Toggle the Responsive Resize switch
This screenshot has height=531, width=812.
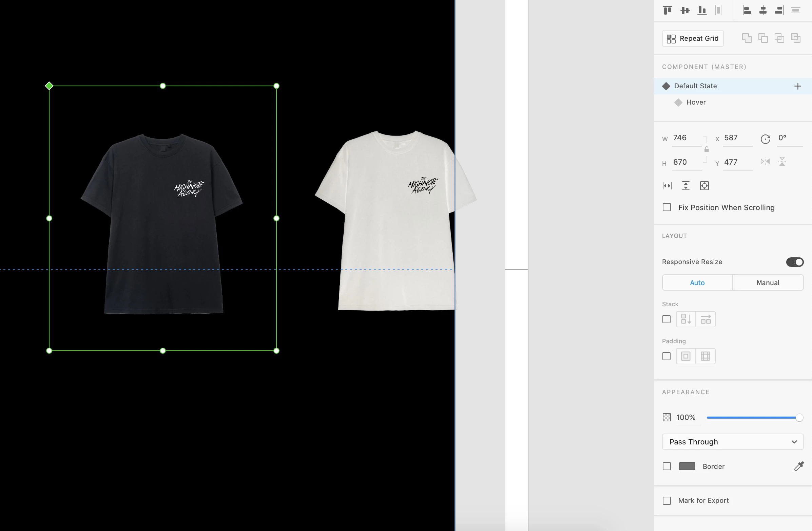(795, 262)
